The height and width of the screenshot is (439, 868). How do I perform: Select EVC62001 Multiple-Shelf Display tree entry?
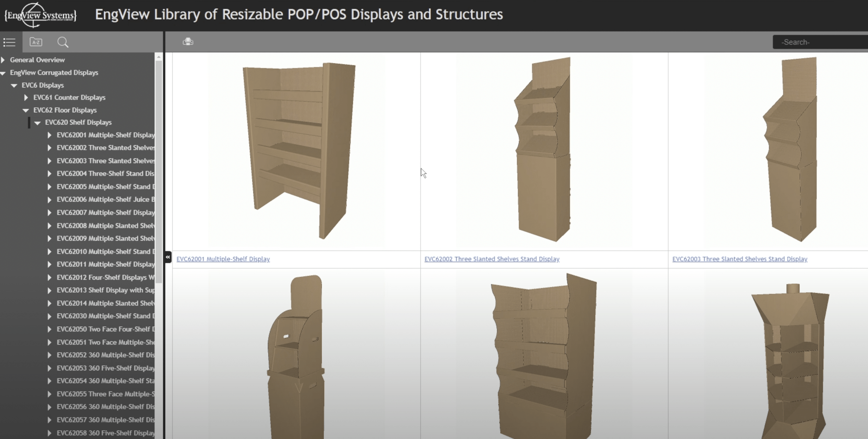point(106,135)
